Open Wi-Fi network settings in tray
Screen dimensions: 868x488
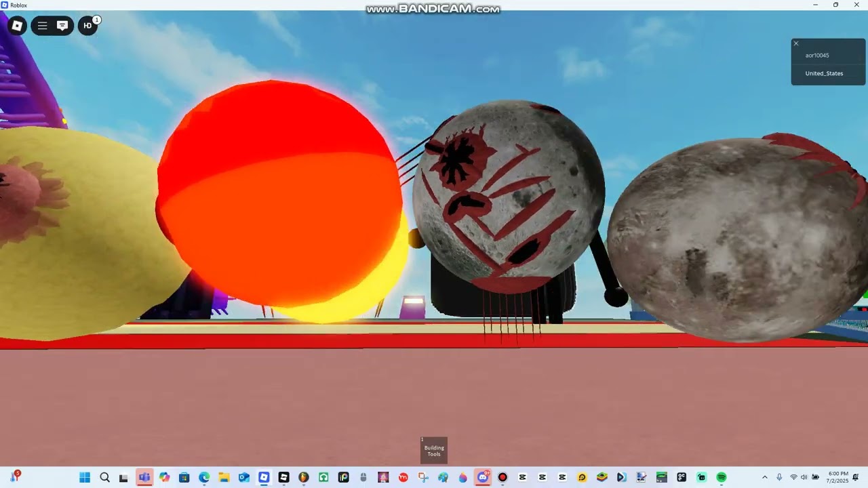tap(793, 478)
